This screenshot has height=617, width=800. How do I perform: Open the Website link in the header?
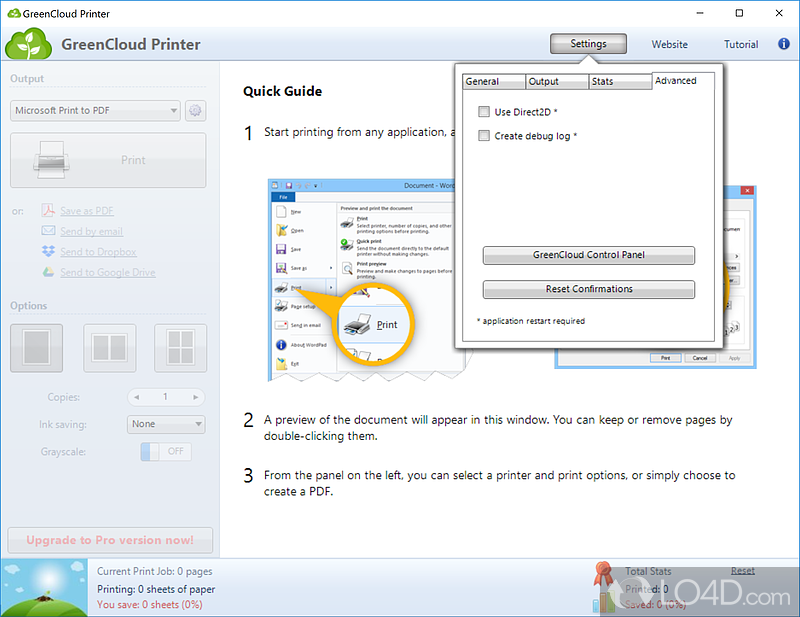click(669, 44)
